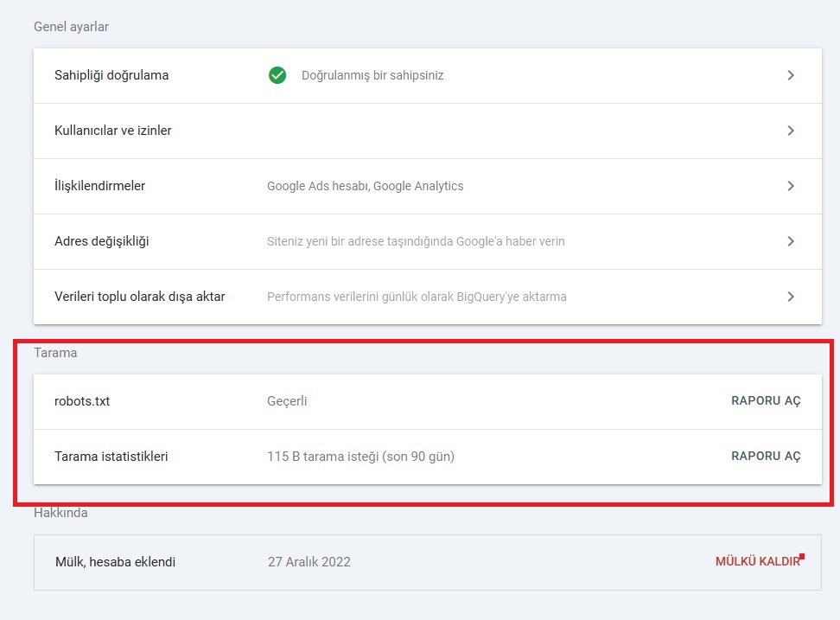Open the robots.txt report with RAPORU AÇ
Screen dimensions: 840x620
(766, 401)
